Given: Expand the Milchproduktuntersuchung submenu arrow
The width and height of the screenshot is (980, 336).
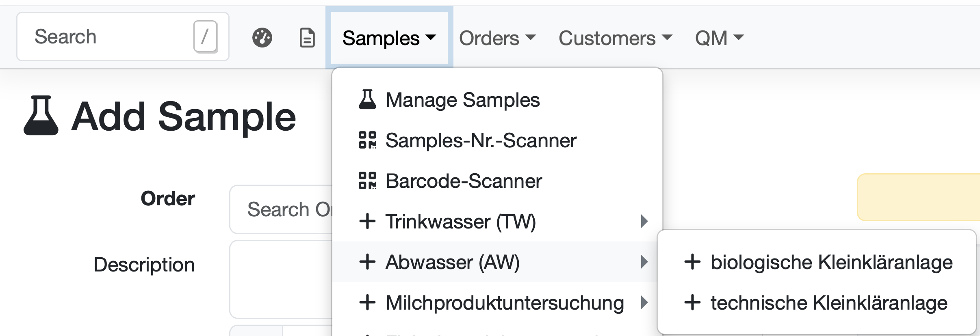Looking at the screenshot, I should (x=644, y=302).
